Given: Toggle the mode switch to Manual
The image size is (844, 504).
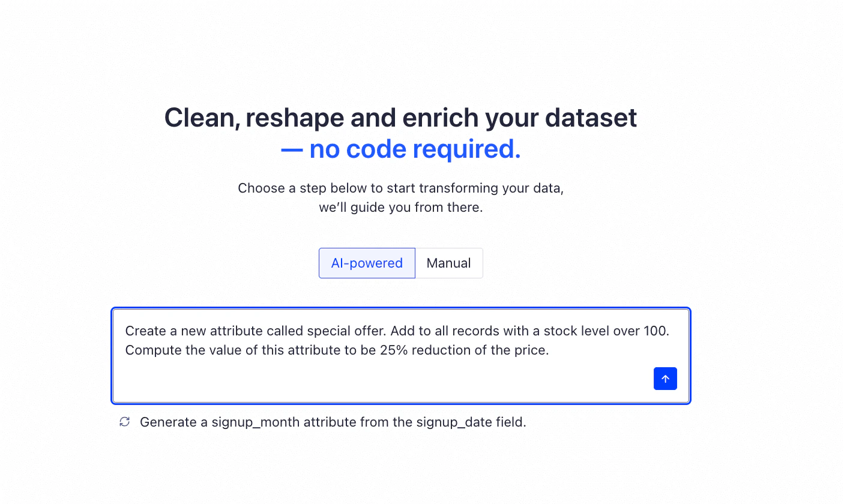Looking at the screenshot, I should (448, 263).
